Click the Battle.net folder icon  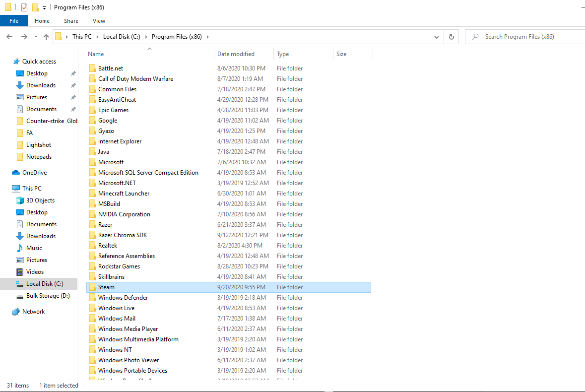(92, 68)
